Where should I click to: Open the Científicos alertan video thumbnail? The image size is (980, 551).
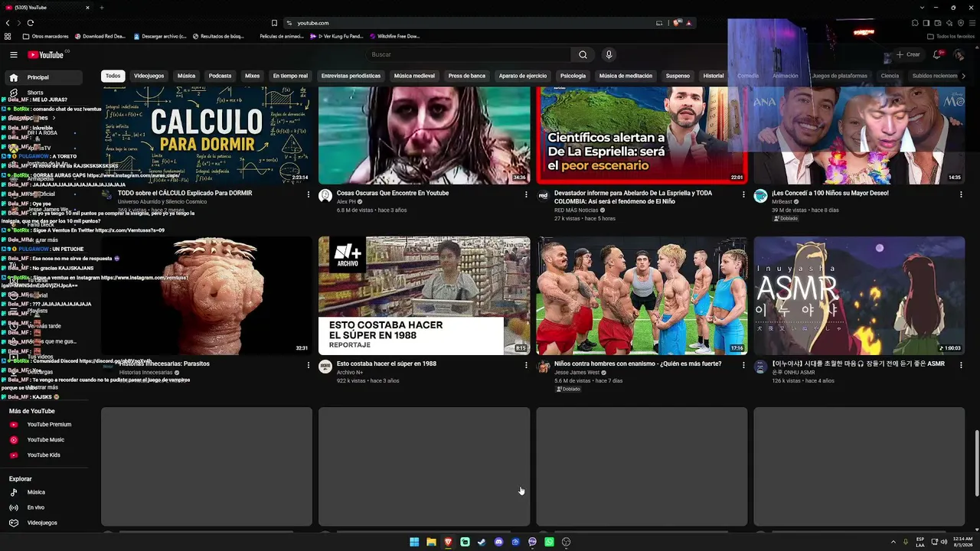click(642, 135)
